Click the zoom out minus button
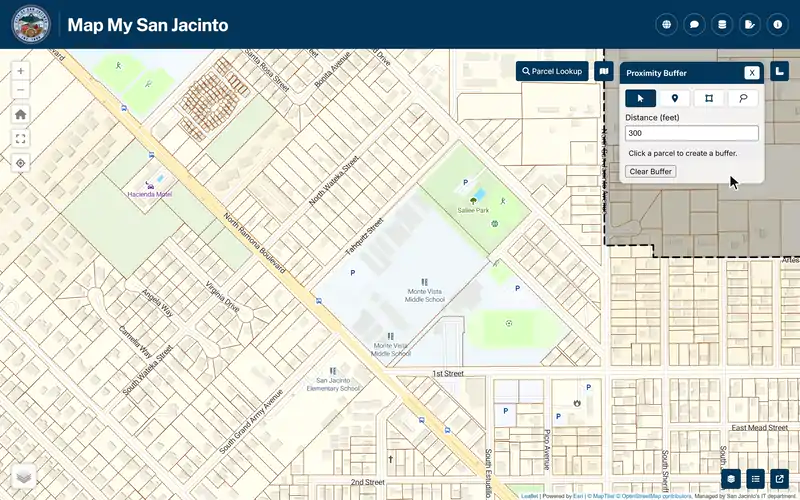This screenshot has width=800, height=500. (20, 90)
